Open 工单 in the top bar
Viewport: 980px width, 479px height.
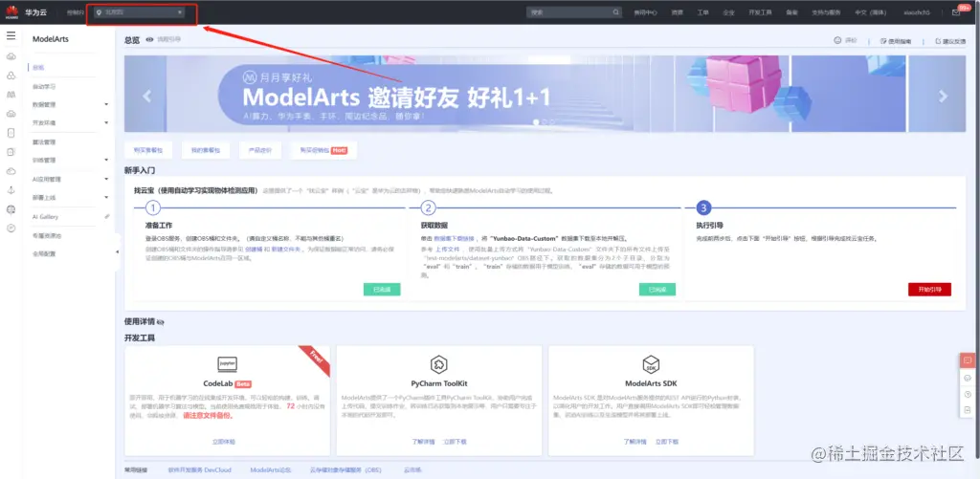[703, 12]
